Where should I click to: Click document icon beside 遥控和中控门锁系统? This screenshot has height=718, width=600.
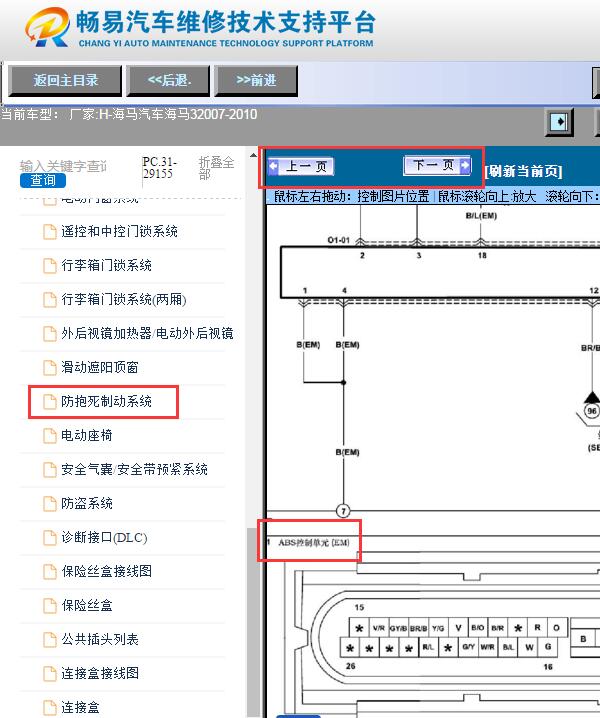49,232
